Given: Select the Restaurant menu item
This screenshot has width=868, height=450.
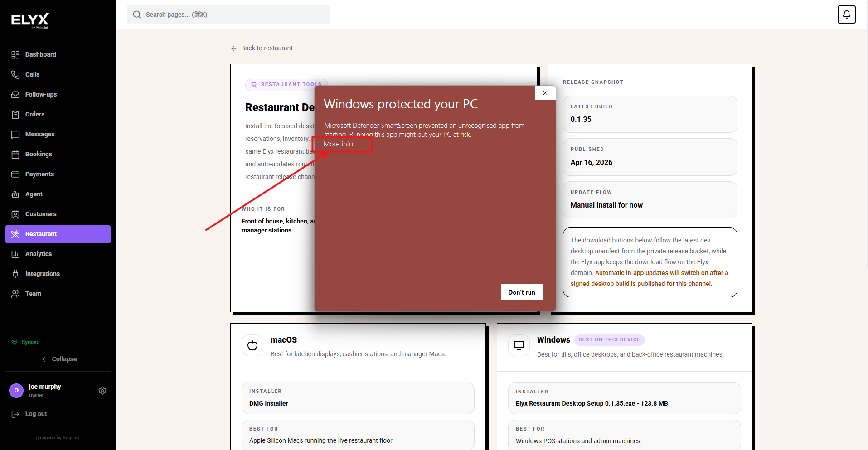Looking at the screenshot, I should (x=58, y=234).
